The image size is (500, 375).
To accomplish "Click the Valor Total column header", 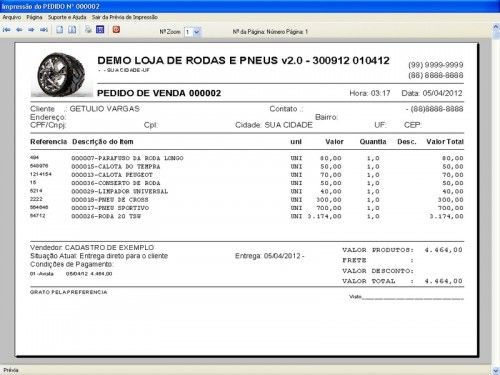I will pyautogui.click(x=445, y=142).
